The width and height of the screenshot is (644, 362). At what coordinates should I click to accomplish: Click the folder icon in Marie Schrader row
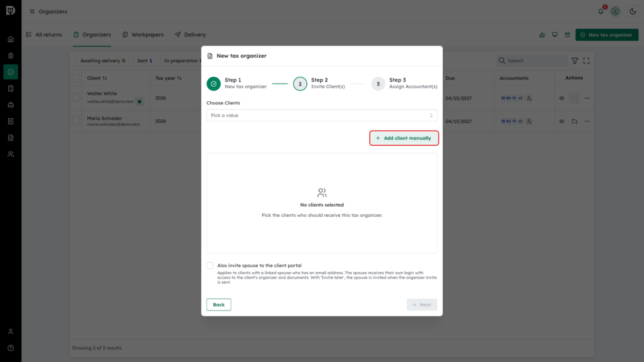[x=575, y=121]
